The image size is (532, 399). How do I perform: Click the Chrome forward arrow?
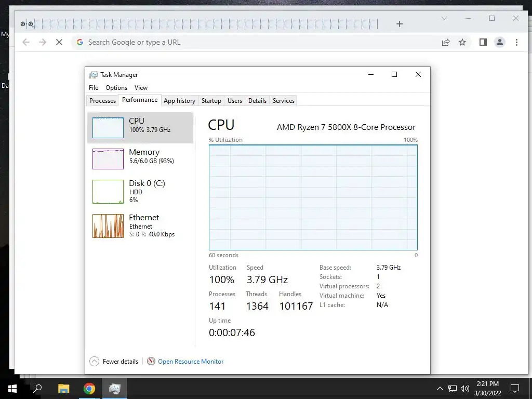pyautogui.click(x=43, y=42)
